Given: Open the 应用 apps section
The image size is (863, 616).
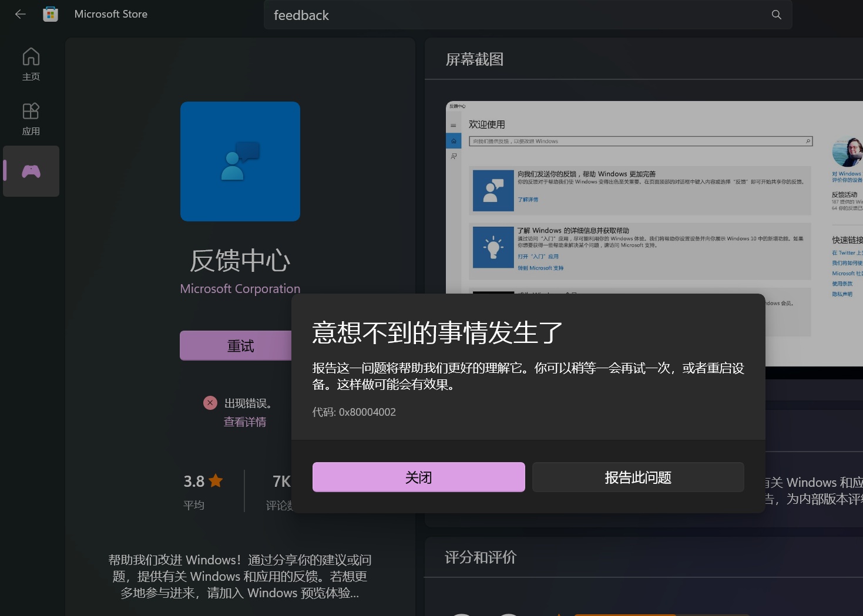Looking at the screenshot, I should (x=31, y=119).
